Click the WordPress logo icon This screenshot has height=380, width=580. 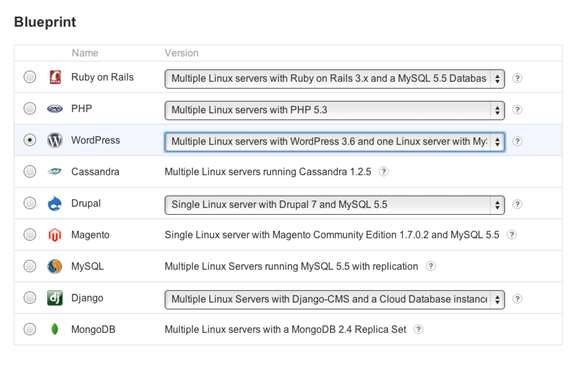pos(55,140)
